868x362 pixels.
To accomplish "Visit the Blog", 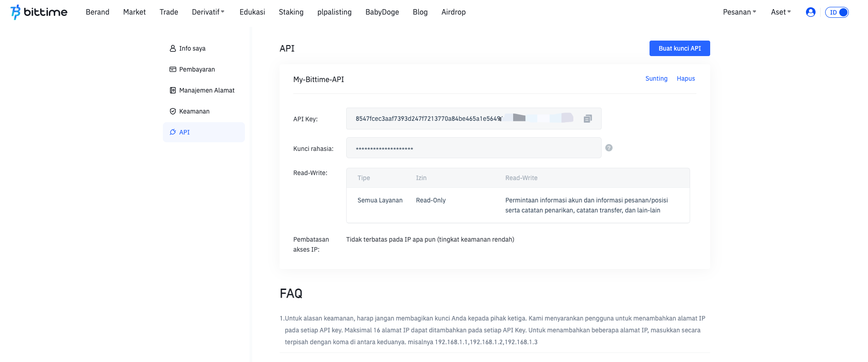I will (x=420, y=12).
